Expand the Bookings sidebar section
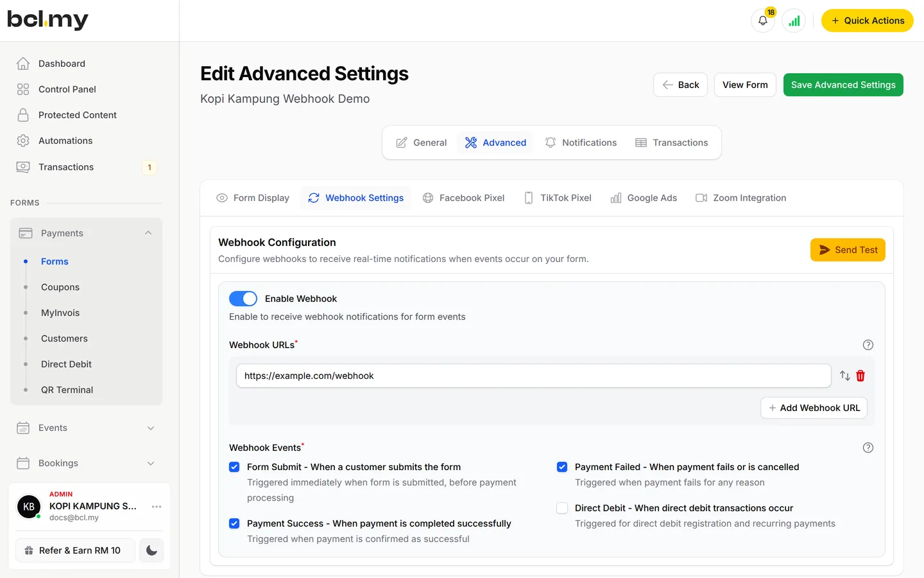924x578 pixels. click(x=86, y=463)
